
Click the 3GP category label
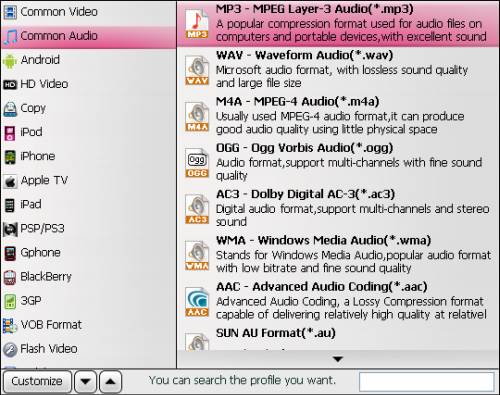click(31, 301)
